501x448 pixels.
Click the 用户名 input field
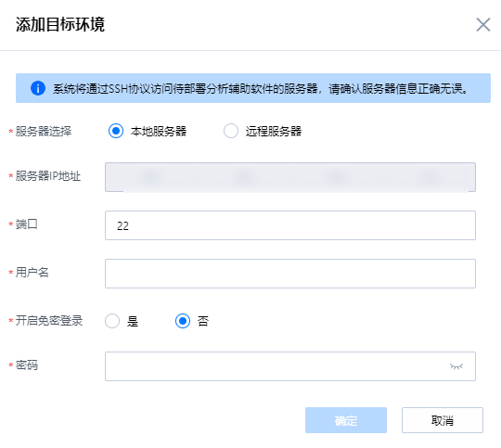(290, 274)
